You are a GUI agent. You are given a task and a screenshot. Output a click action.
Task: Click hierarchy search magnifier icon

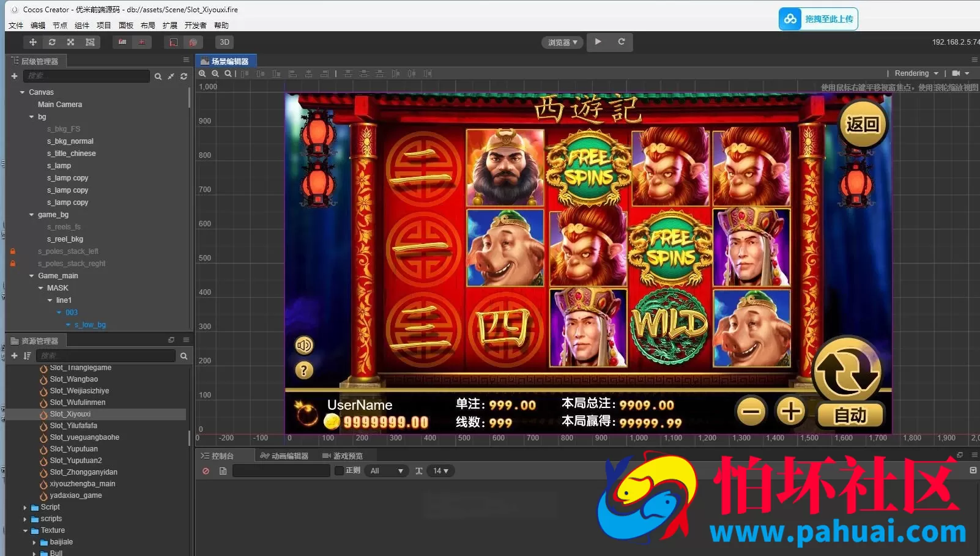click(158, 76)
